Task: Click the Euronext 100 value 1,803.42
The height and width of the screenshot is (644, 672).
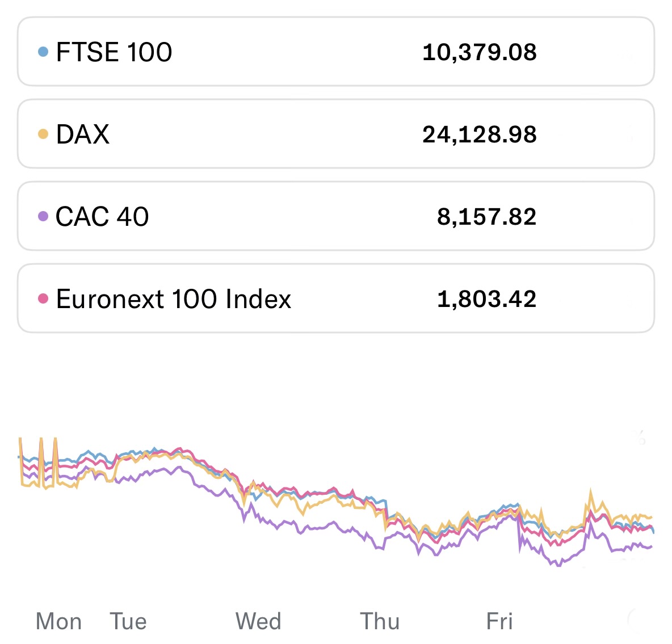Action: [x=487, y=299]
